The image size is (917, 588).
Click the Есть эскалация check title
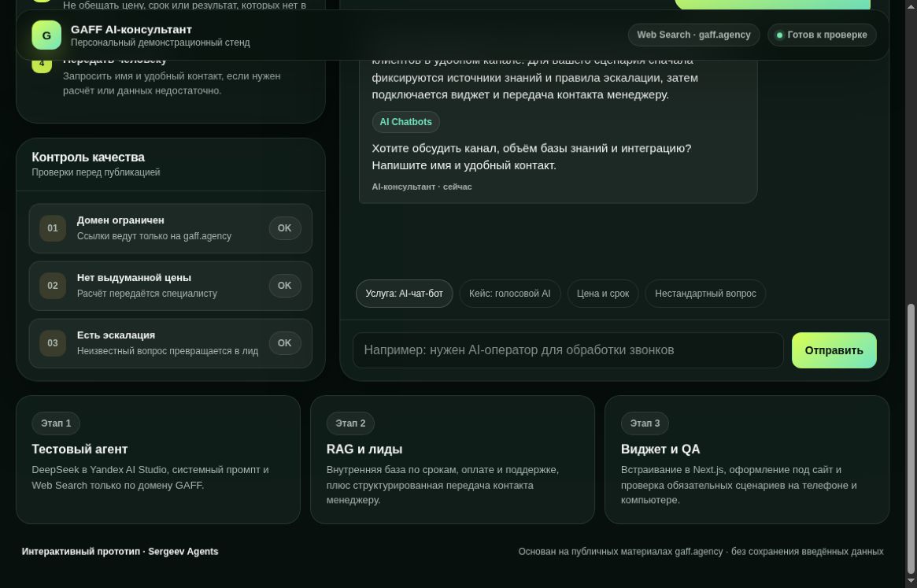(116, 335)
